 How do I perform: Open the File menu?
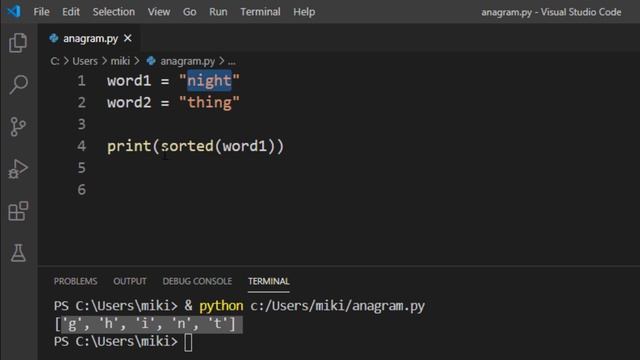tap(41, 12)
